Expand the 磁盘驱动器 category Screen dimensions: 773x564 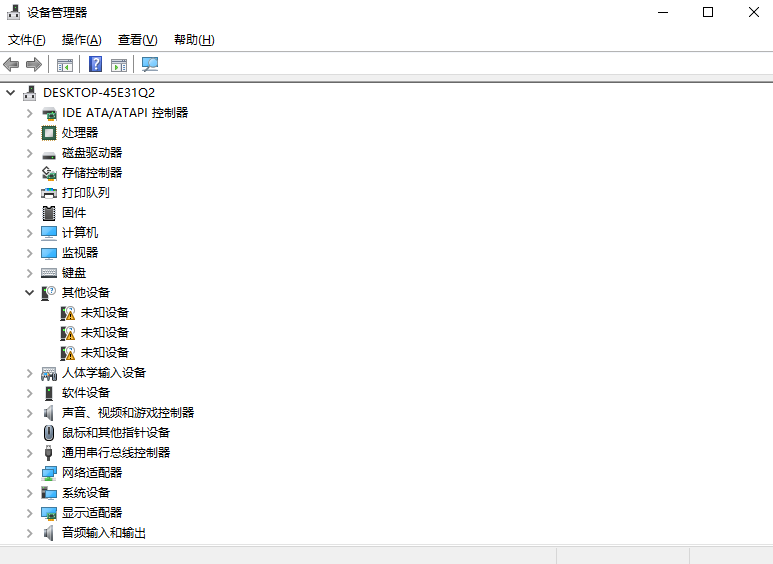tap(29, 152)
